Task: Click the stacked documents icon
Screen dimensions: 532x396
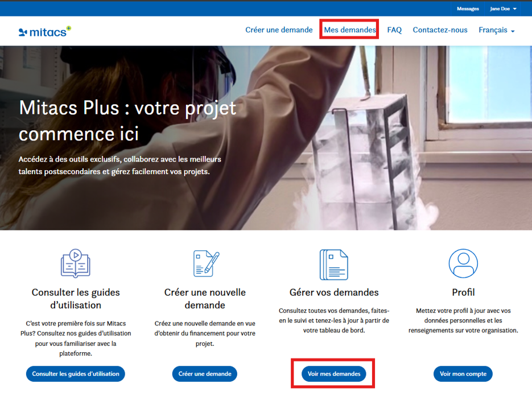Action: coord(334,265)
